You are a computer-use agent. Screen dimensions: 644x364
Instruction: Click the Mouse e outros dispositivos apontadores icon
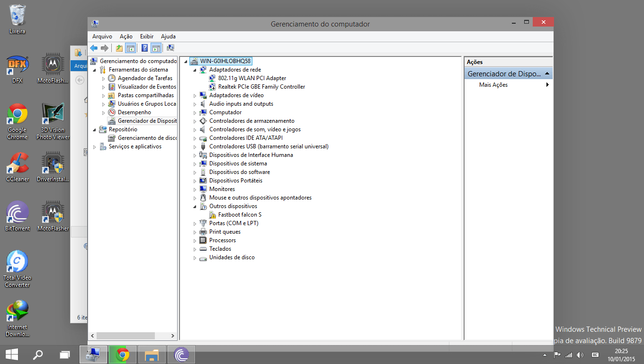coord(203,198)
